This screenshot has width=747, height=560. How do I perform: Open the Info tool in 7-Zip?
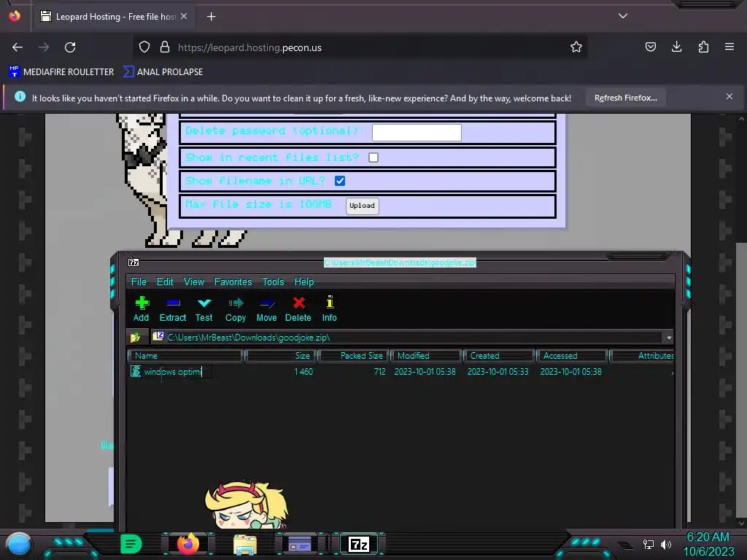pos(329,308)
